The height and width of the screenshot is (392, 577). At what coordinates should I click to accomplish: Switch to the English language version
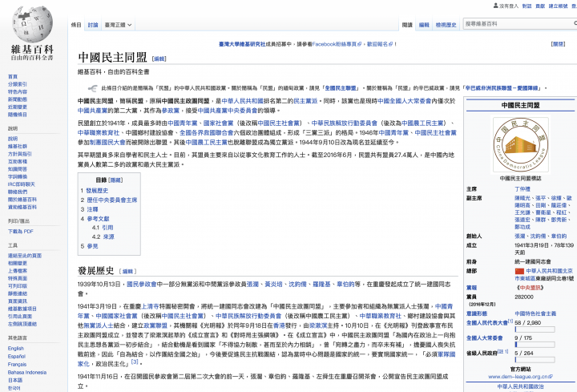point(15,349)
